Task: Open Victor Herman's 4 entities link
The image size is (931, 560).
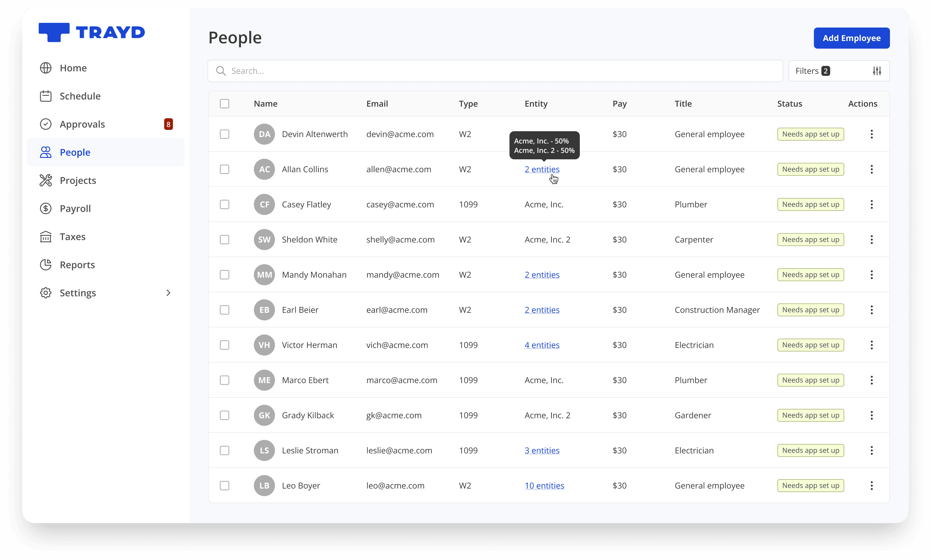Action: (x=542, y=345)
